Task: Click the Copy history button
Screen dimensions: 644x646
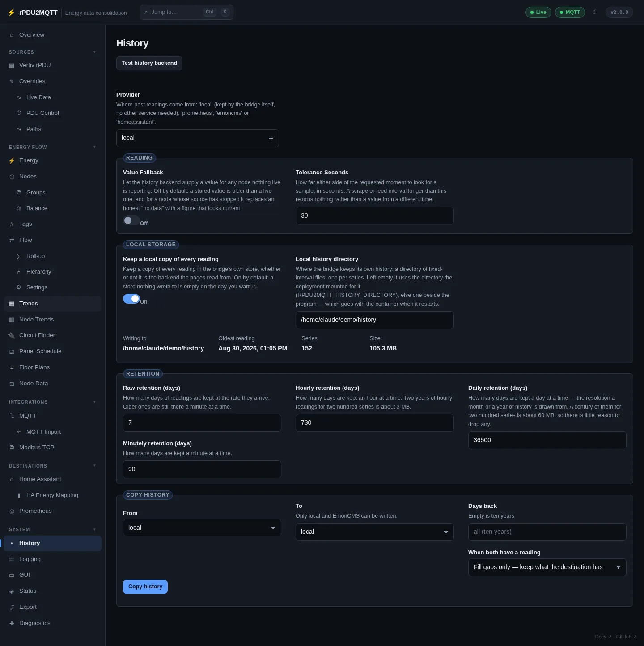Action: [145, 587]
